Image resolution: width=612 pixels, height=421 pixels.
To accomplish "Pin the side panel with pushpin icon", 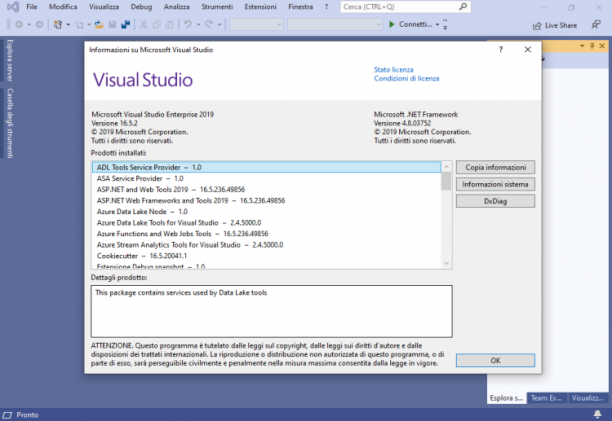I will (592, 46).
